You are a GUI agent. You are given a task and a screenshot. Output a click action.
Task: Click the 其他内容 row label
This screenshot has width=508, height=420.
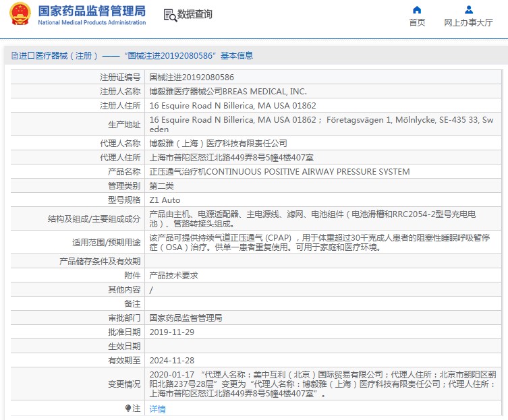tap(124, 289)
